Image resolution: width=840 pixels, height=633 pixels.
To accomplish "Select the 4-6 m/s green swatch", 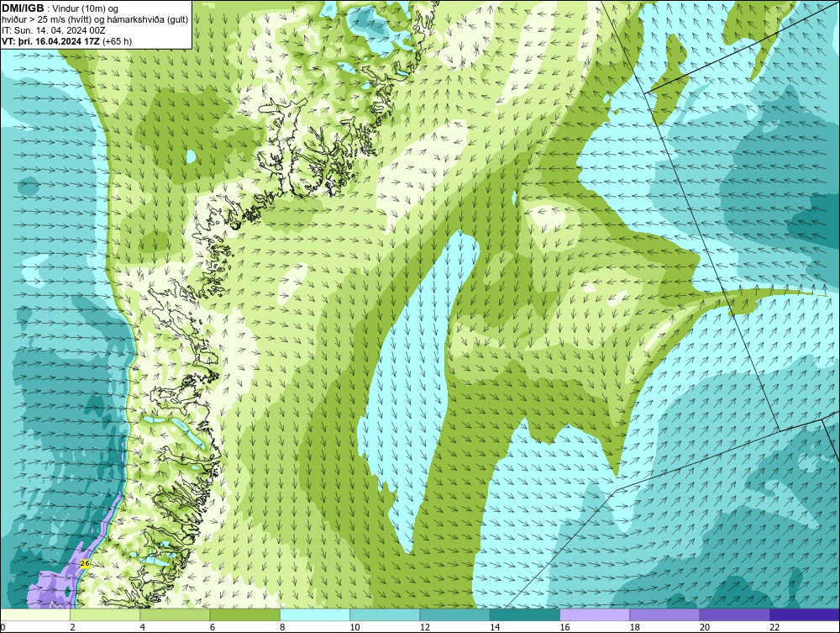I will (x=175, y=615).
